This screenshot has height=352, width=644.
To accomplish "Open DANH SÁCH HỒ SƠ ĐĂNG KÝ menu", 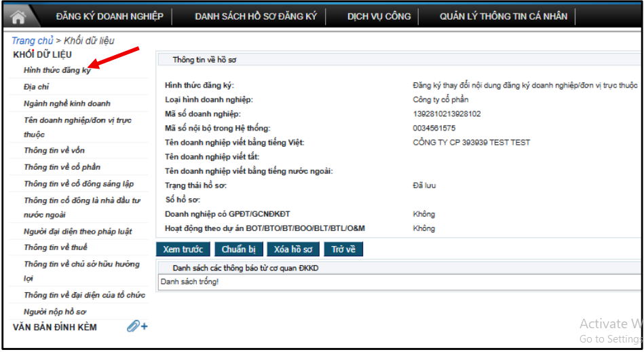I will click(255, 16).
